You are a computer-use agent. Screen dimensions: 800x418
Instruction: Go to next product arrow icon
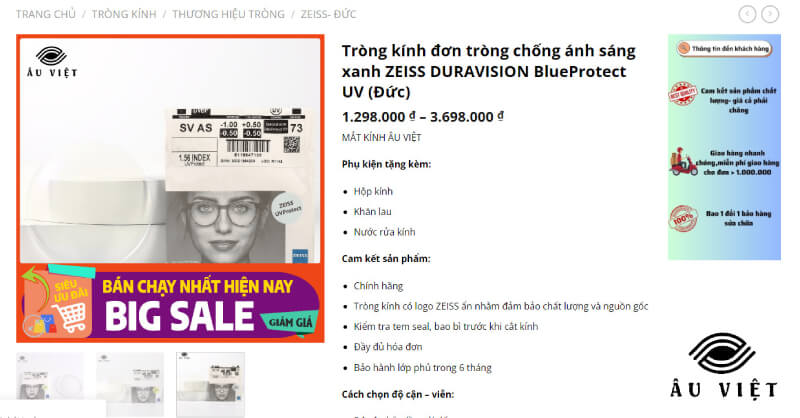pos(770,14)
